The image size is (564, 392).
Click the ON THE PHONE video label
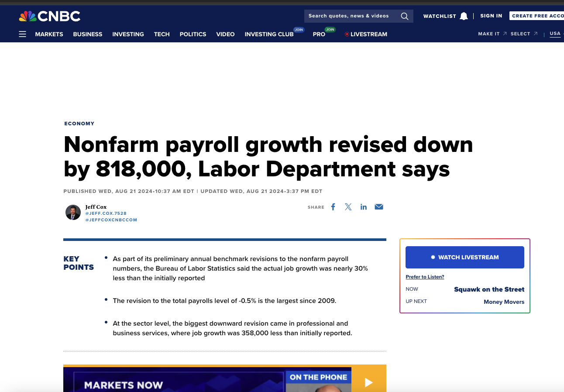point(319,377)
